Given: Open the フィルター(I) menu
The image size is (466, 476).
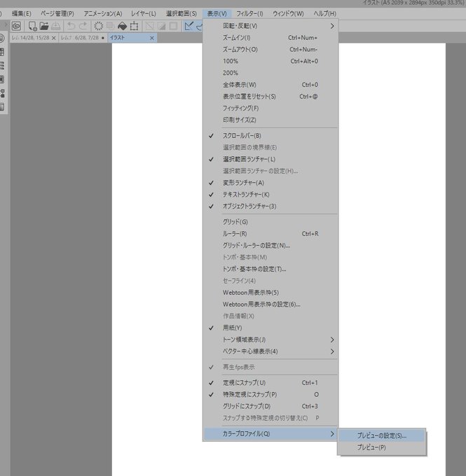Looking at the screenshot, I should (x=249, y=14).
